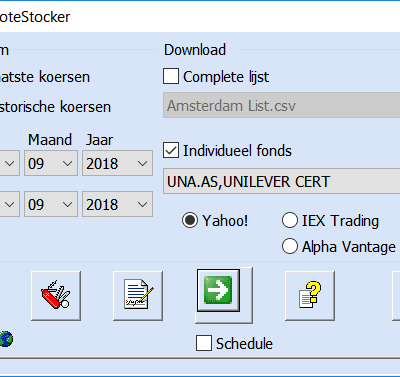
Task: Expand the first row Maand dropdown
Action: click(51, 163)
